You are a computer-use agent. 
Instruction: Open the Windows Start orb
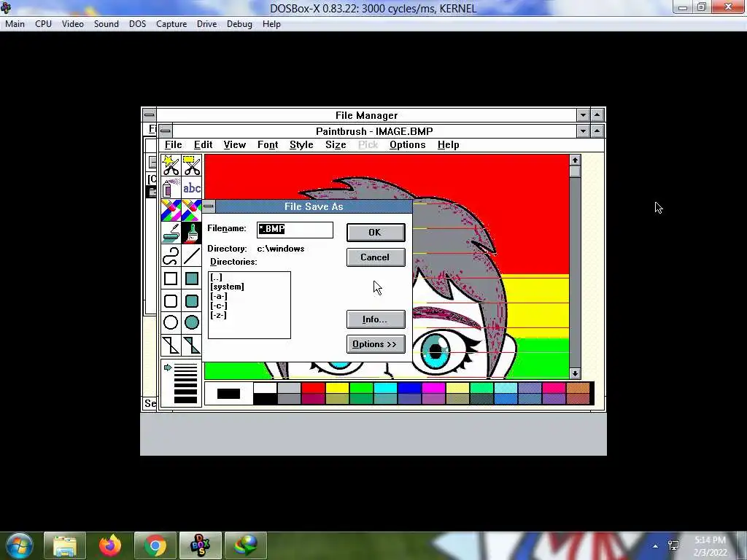click(20, 545)
